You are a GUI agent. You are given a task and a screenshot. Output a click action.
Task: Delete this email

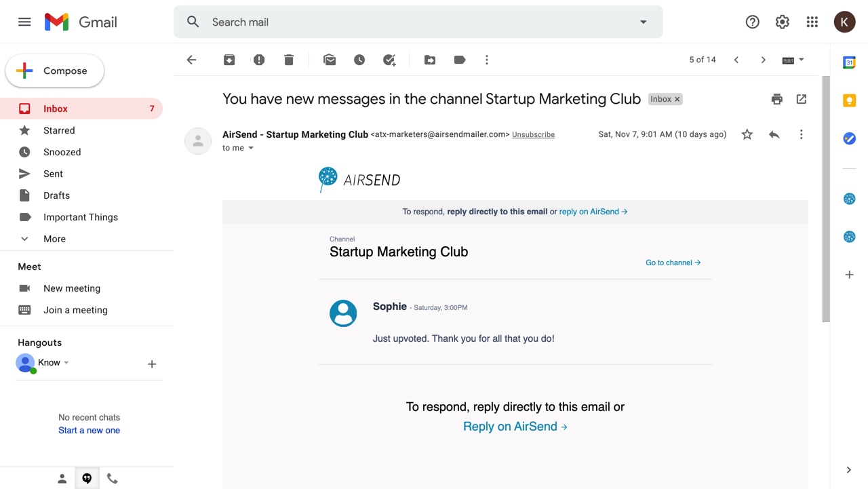289,60
